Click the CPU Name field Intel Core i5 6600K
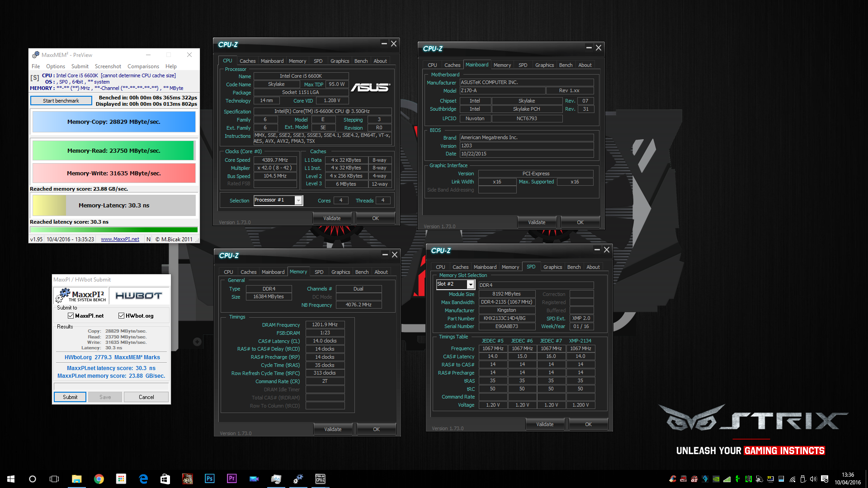The height and width of the screenshot is (488, 868). point(301,76)
